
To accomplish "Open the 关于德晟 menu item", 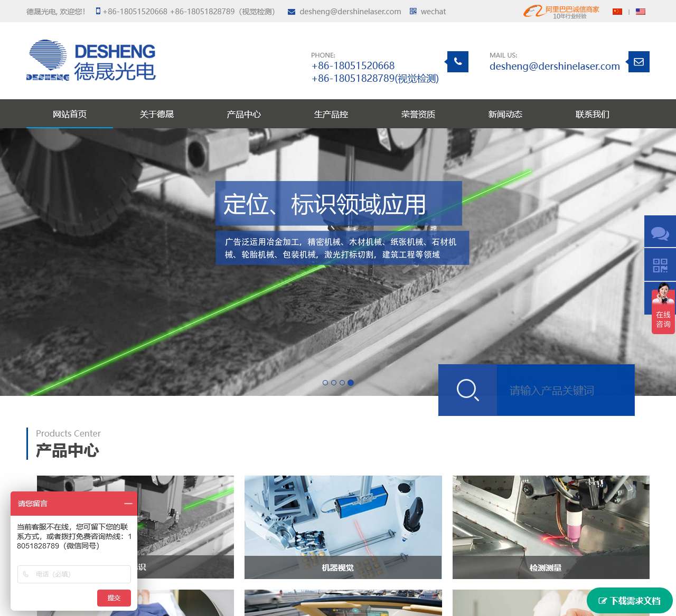I will [156, 114].
